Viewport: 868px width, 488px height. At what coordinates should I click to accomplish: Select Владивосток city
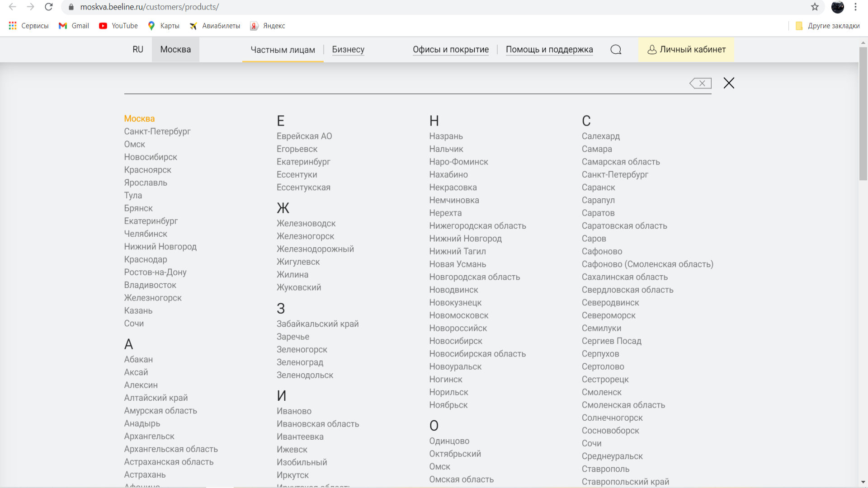click(150, 285)
